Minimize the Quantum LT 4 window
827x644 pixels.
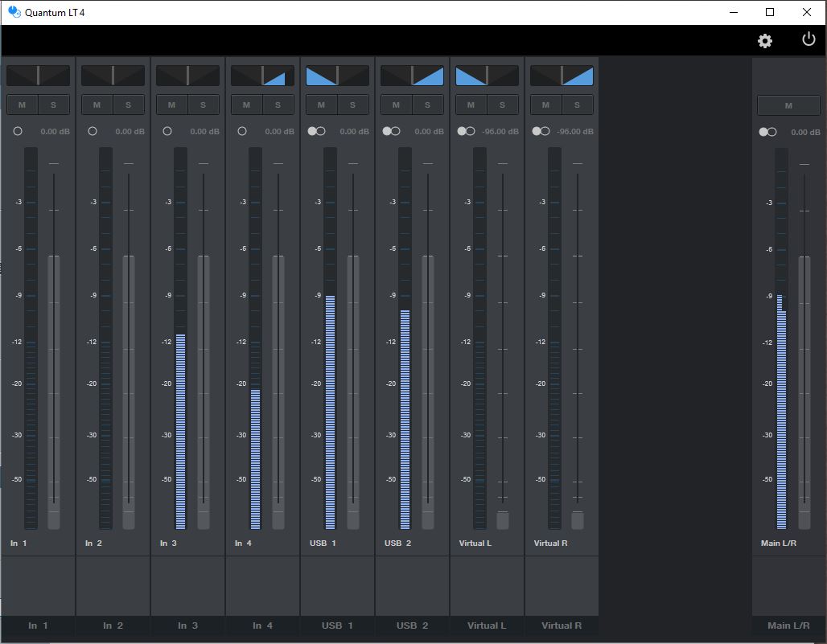(733, 12)
